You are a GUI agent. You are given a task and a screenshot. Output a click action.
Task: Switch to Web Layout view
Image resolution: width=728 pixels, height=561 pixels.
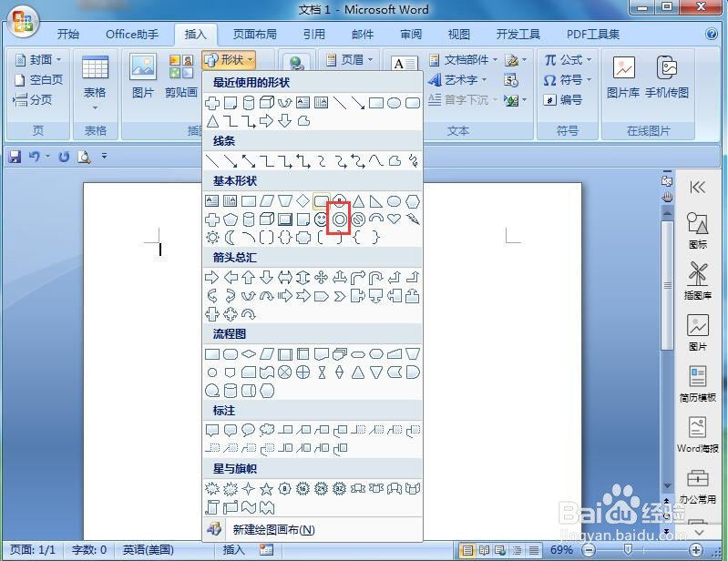point(500,550)
